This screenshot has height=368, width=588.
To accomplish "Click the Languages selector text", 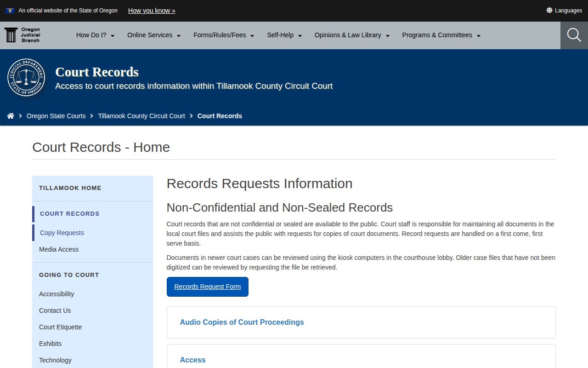I will [x=568, y=11].
